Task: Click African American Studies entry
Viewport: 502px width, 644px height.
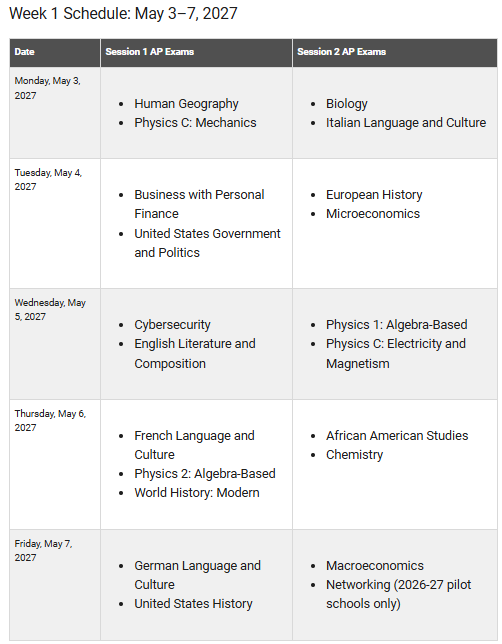Action: tap(397, 435)
